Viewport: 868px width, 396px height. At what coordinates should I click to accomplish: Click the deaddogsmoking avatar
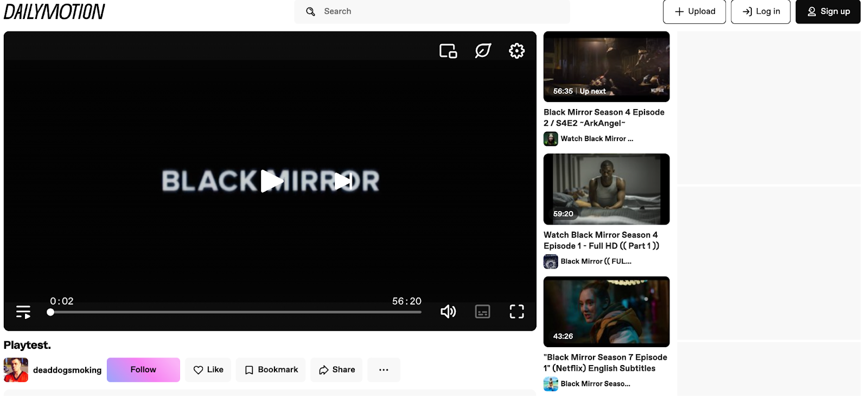(16, 370)
